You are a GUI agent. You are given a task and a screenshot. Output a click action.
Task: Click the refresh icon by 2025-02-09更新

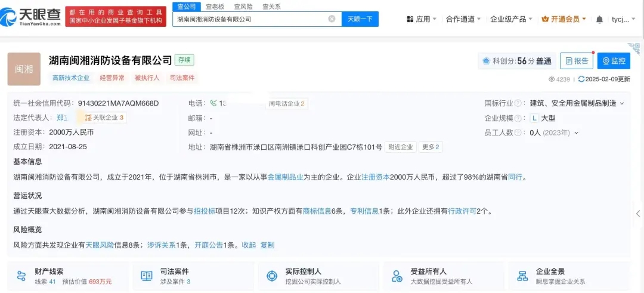coord(581,79)
